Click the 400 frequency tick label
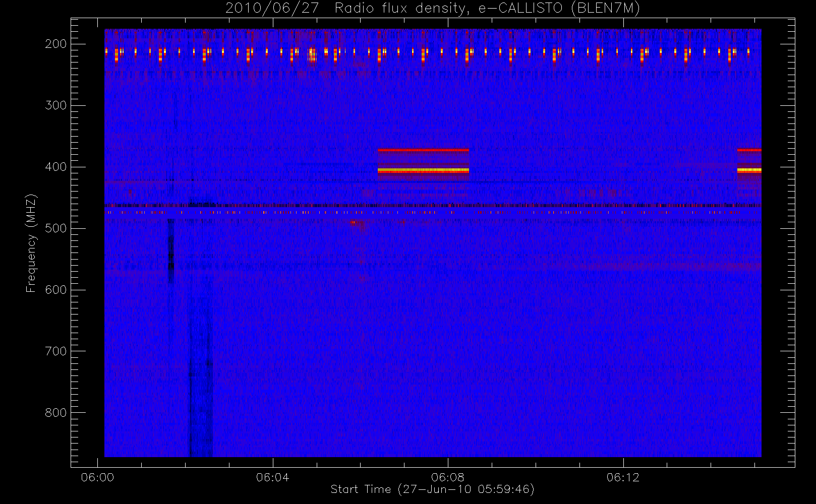 click(56, 167)
